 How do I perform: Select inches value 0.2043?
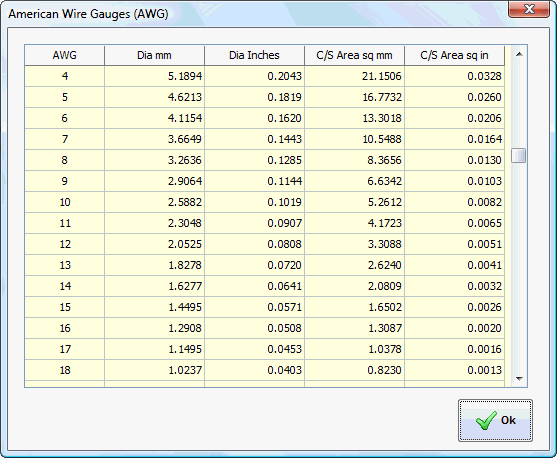(x=254, y=76)
